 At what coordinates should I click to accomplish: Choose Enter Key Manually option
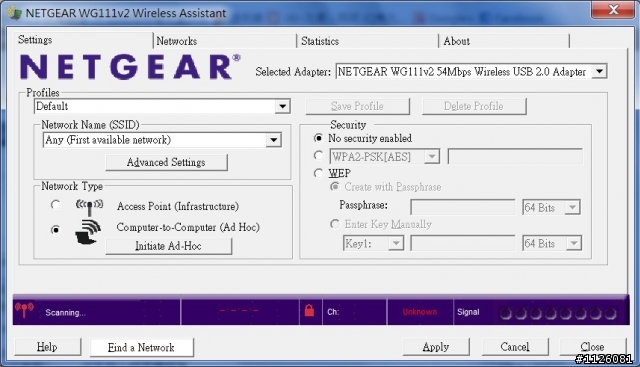point(335,224)
